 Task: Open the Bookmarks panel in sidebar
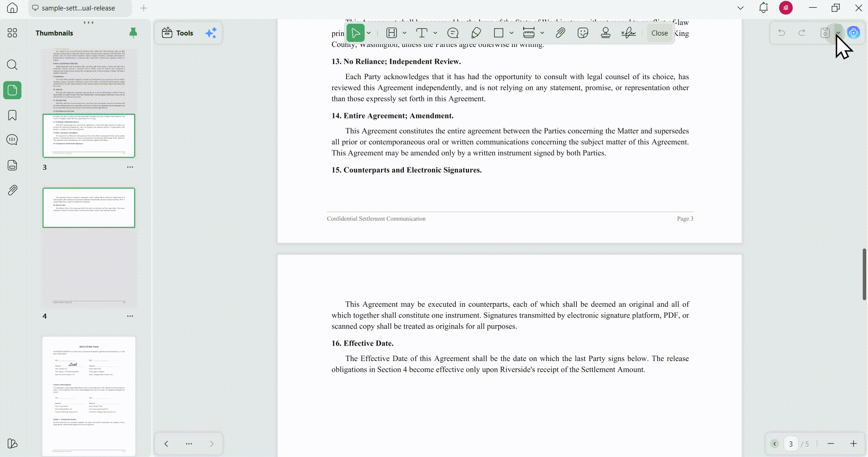coord(12,115)
